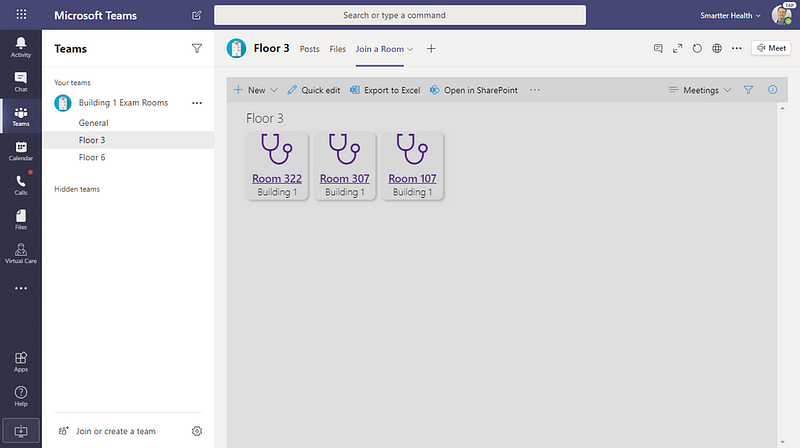
Task: Switch to the Posts tab
Action: pyautogui.click(x=309, y=49)
